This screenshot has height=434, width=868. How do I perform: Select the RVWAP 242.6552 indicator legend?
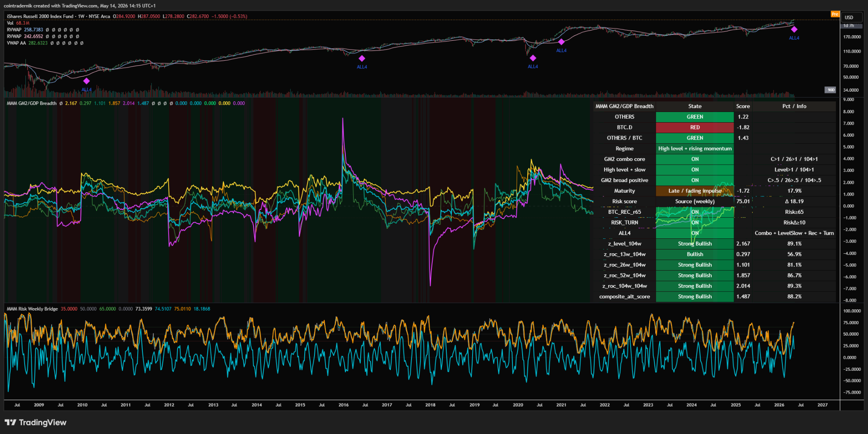(25, 36)
